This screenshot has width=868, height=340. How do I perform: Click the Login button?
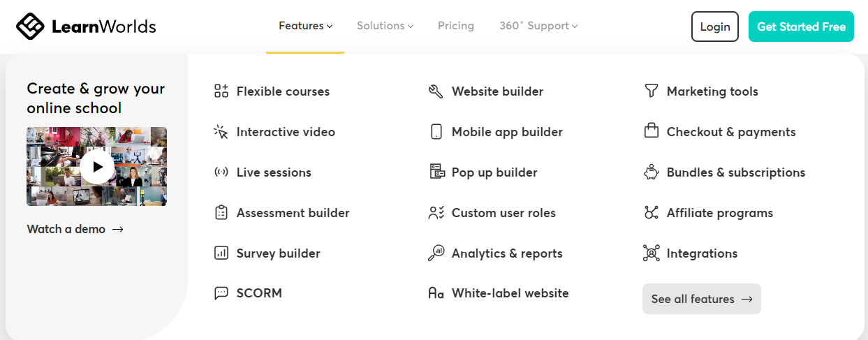pos(715,27)
